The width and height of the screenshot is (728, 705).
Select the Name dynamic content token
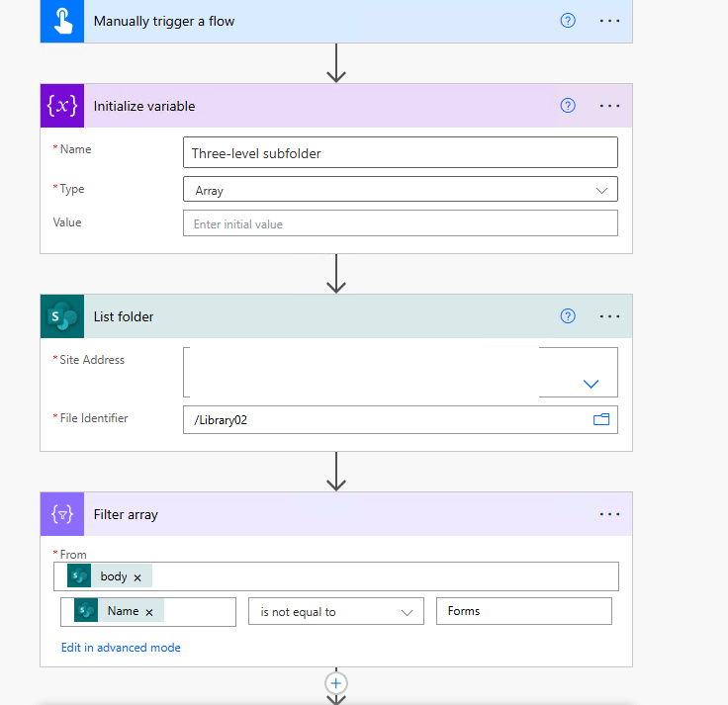coord(120,610)
